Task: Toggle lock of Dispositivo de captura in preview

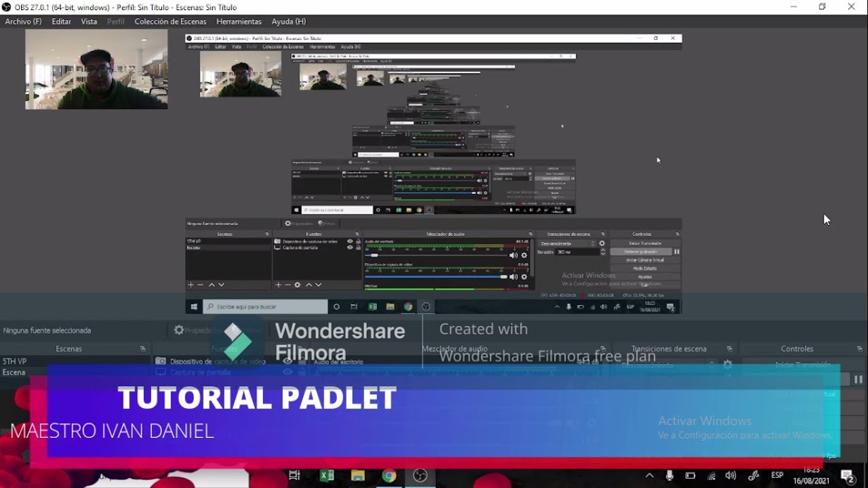Action: tap(357, 241)
